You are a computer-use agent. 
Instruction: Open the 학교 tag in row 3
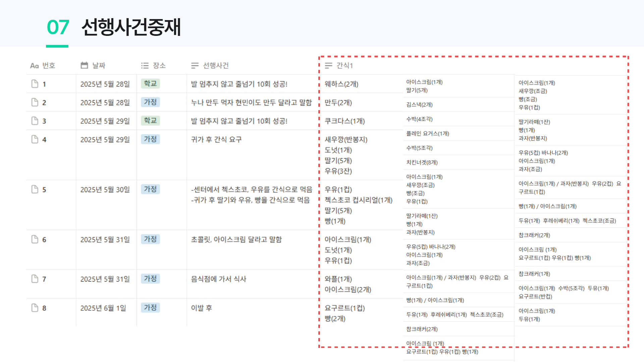tap(150, 120)
